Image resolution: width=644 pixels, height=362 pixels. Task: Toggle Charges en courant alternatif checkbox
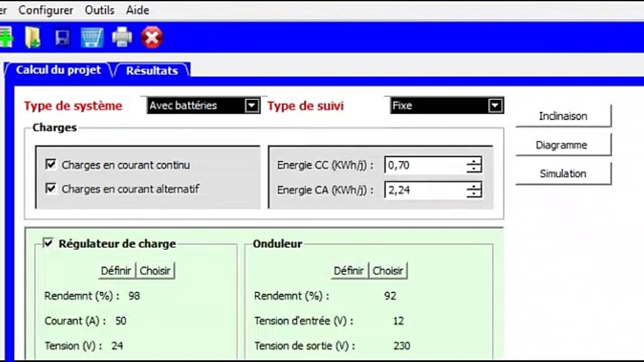click(50, 189)
